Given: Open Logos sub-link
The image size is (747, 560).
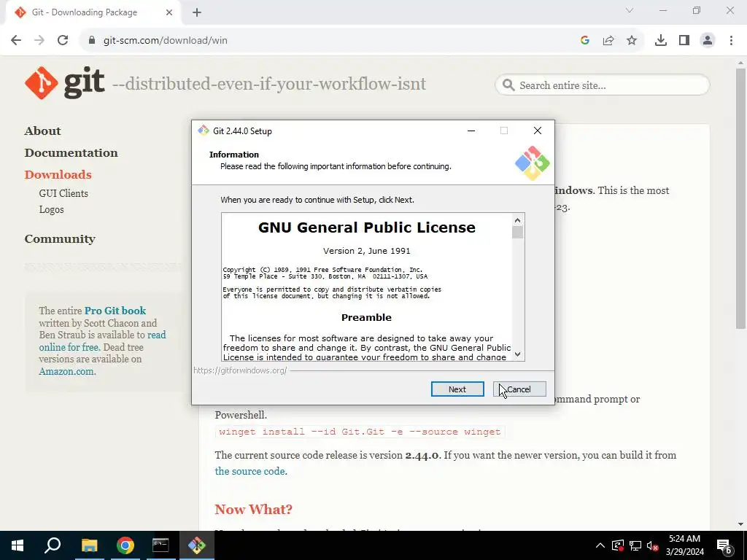Looking at the screenshot, I should (x=52, y=209).
